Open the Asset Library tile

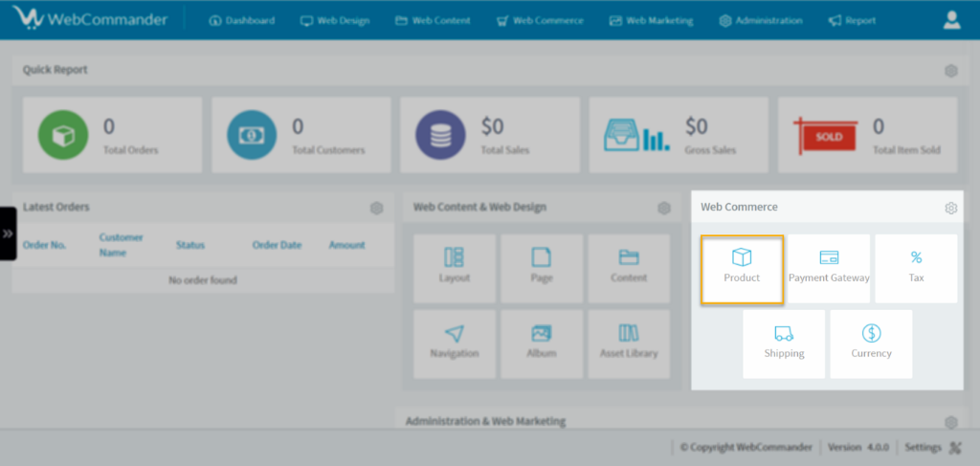tap(629, 344)
